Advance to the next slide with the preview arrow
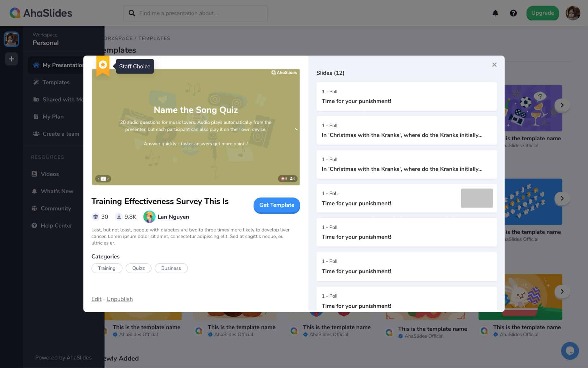Image resolution: width=588 pixels, height=368 pixels. [x=108, y=179]
